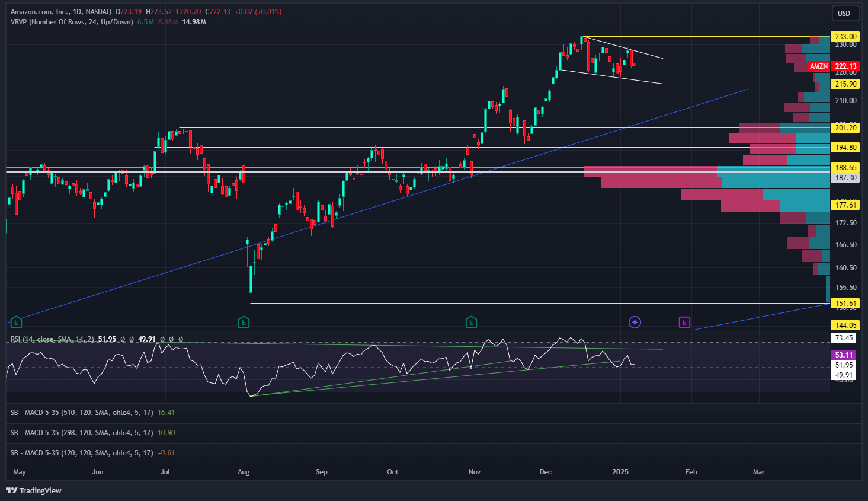The image size is (868, 501).
Task: Select the first SB - MACD 5-35 (120) legend
Action: [x=82, y=453]
